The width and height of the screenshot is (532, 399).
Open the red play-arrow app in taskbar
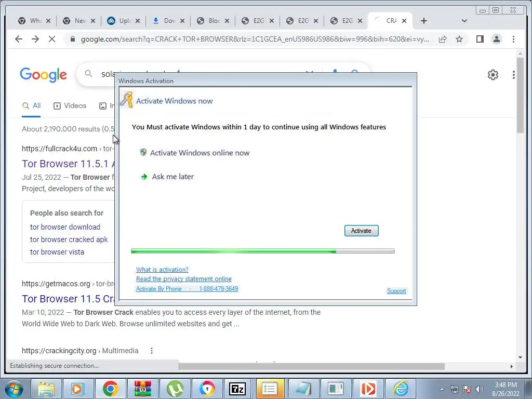368,389
